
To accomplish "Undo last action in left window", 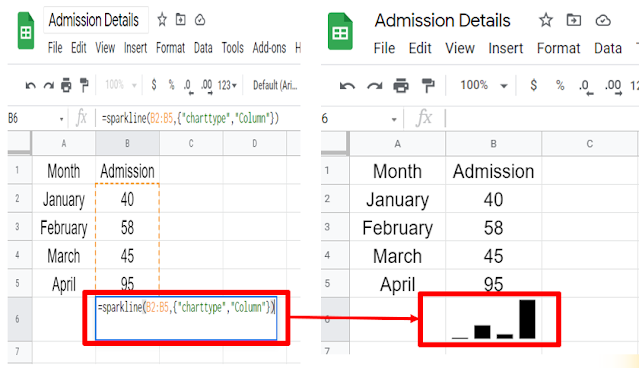I will 31,86.
